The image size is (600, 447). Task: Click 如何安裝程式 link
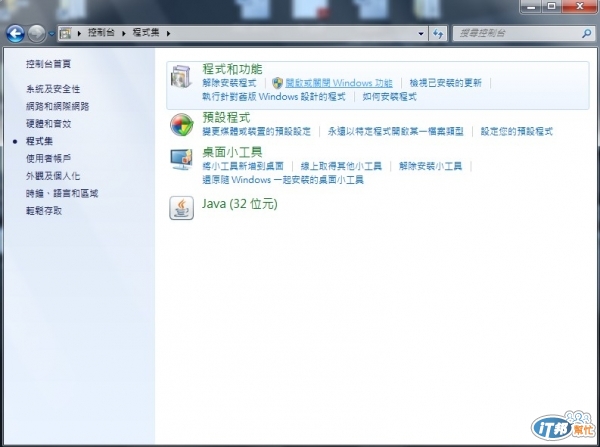390,96
